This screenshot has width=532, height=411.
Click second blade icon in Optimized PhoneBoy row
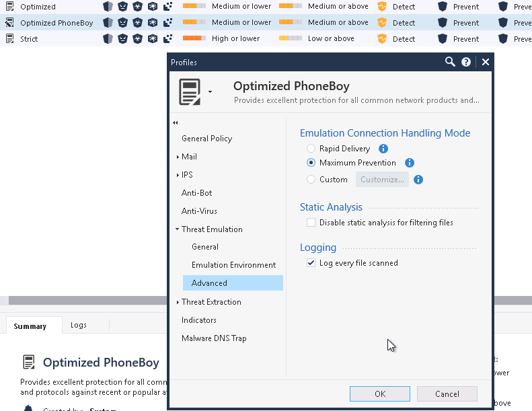(x=122, y=23)
